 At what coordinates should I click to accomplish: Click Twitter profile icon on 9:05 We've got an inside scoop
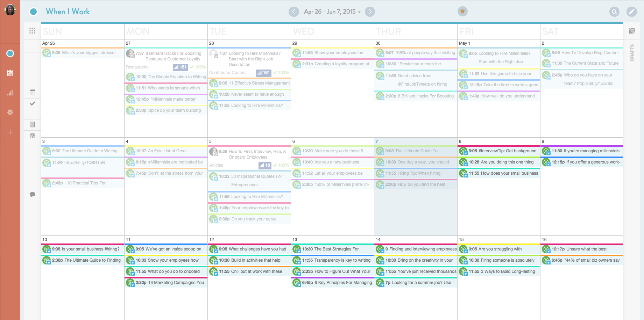[130, 249]
